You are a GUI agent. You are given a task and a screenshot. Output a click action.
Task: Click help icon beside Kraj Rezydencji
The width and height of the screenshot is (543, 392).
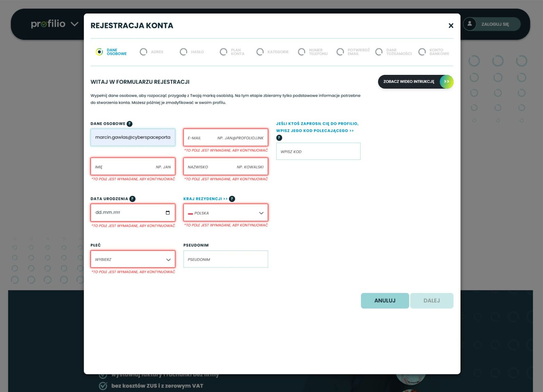[x=232, y=199]
